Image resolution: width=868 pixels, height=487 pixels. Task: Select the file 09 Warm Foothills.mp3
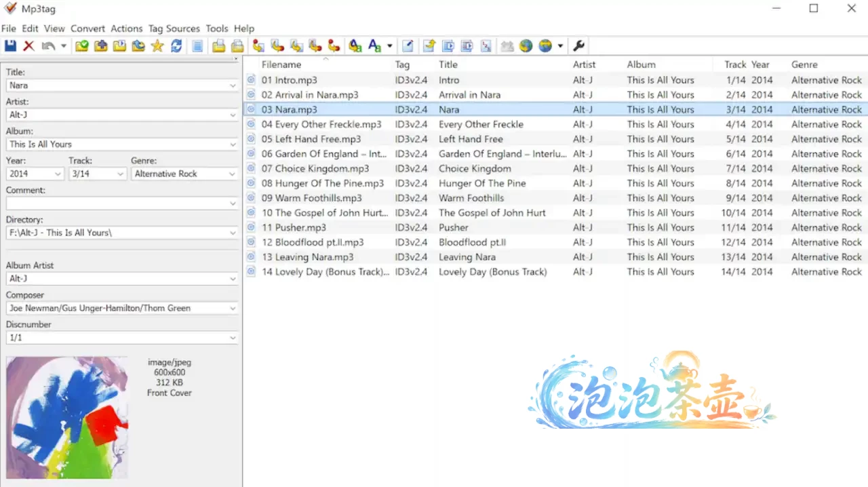(312, 198)
